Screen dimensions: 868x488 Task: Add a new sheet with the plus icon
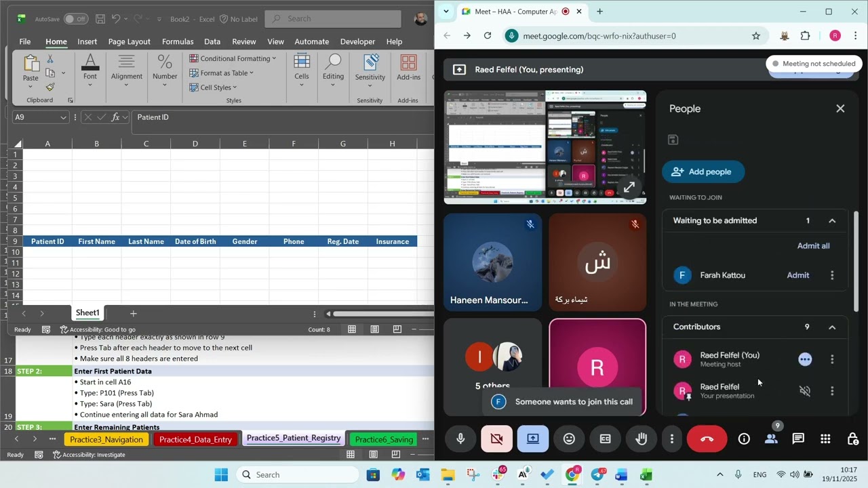click(x=133, y=313)
